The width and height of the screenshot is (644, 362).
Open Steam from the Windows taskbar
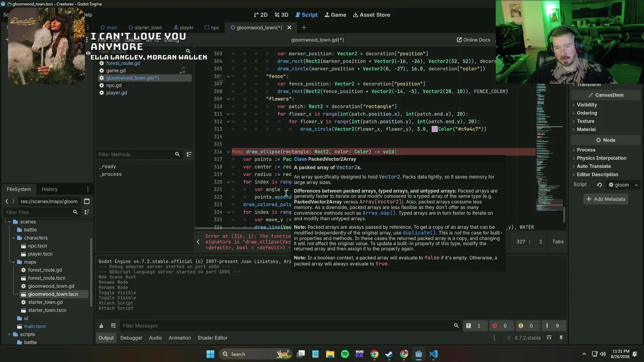coord(389,354)
